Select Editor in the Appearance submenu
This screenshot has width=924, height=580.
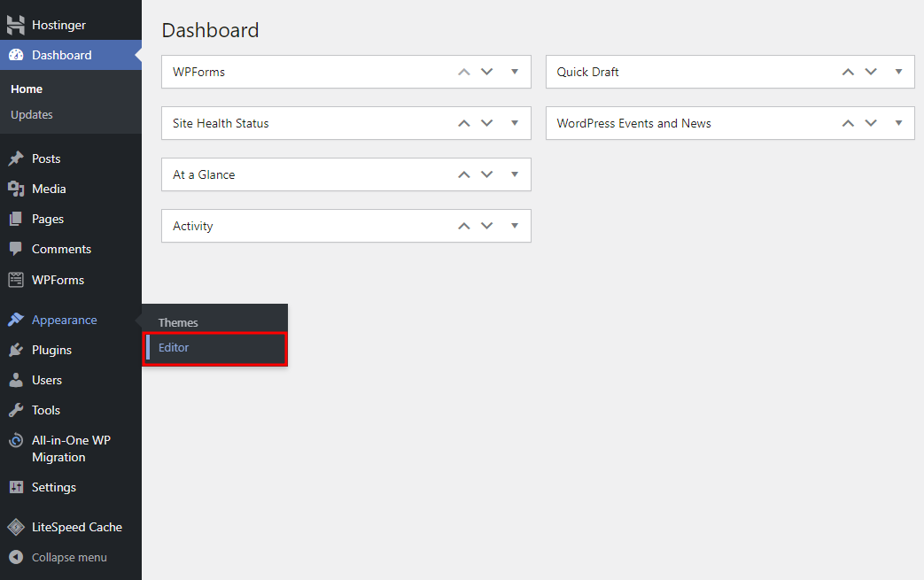[174, 348]
